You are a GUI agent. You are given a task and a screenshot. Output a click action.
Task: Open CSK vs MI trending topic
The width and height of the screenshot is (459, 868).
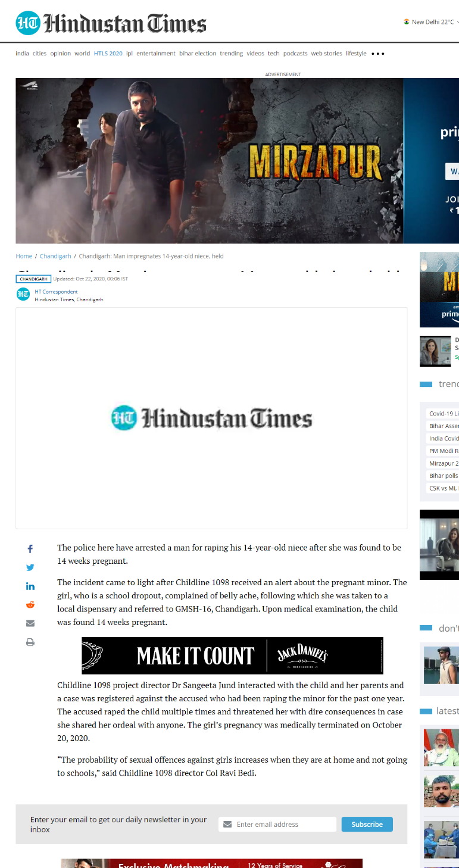click(x=444, y=488)
